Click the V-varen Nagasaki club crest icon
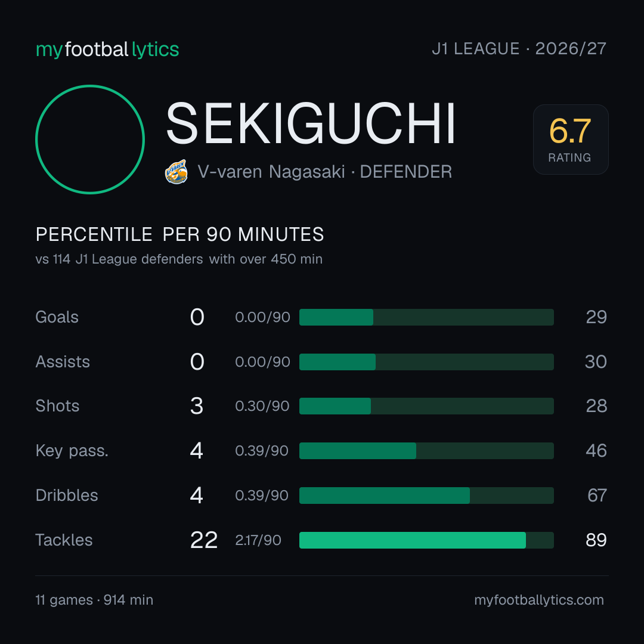 click(x=176, y=172)
